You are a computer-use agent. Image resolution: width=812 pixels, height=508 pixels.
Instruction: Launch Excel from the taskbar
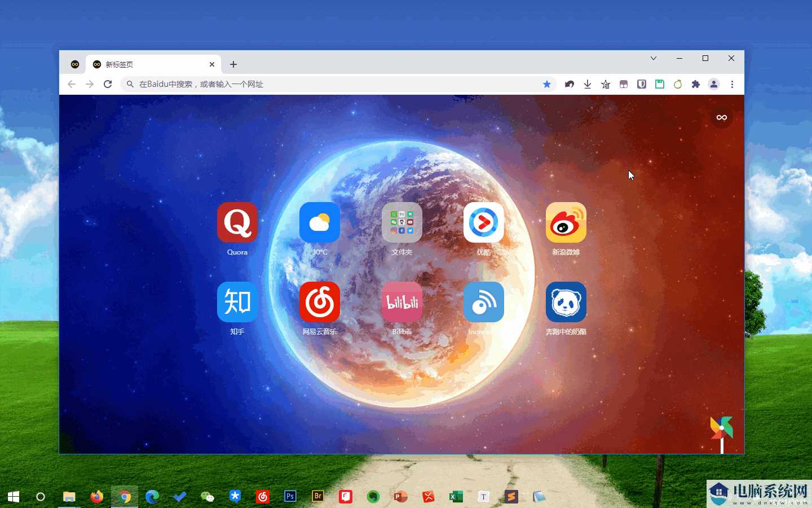coord(456,497)
